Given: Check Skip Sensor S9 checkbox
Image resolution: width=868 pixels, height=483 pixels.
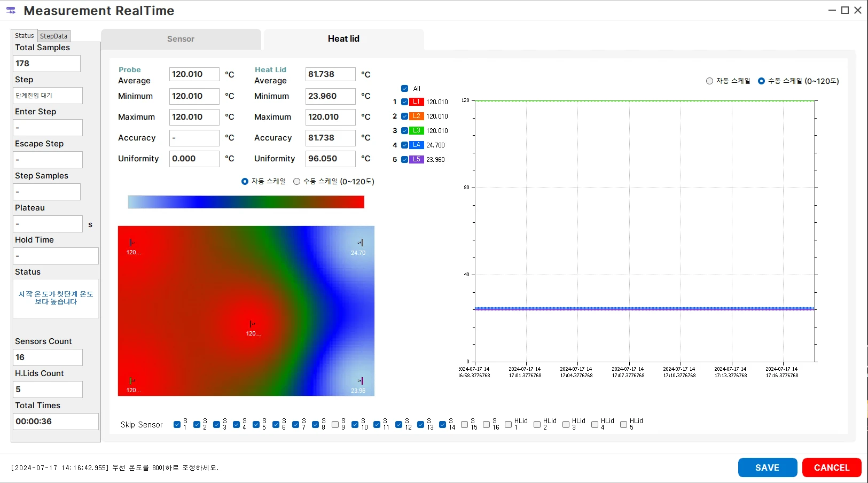Looking at the screenshot, I should (x=335, y=425).
